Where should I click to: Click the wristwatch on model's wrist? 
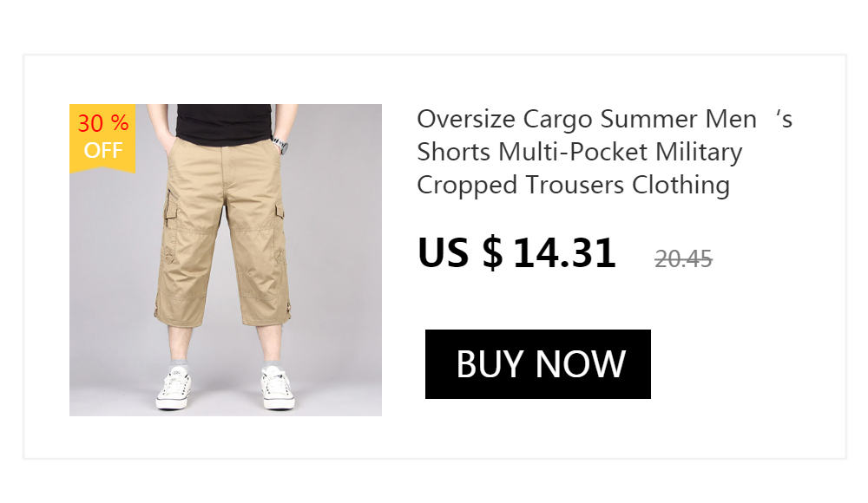click(280, 146)
